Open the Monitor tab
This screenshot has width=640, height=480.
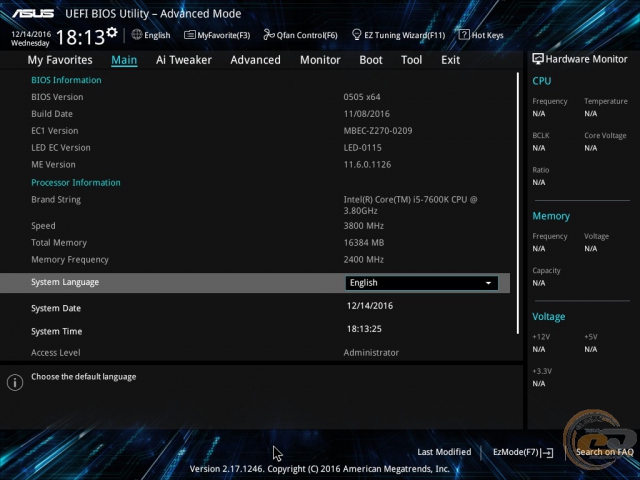pos(320,60)
